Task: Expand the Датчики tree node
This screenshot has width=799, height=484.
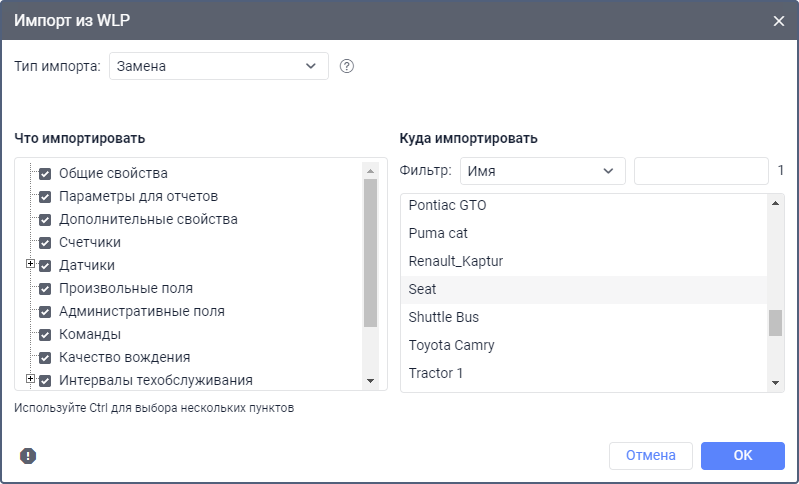Action: click(30, 265)
